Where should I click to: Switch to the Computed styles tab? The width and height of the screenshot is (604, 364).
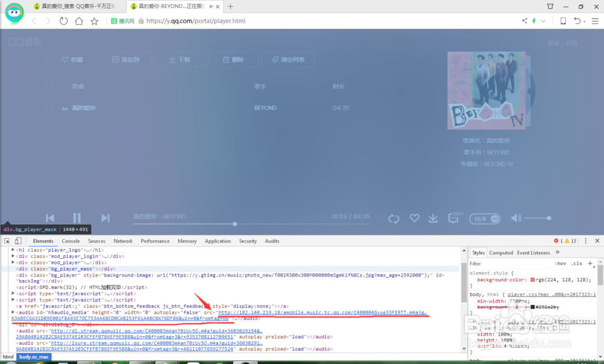501,253
